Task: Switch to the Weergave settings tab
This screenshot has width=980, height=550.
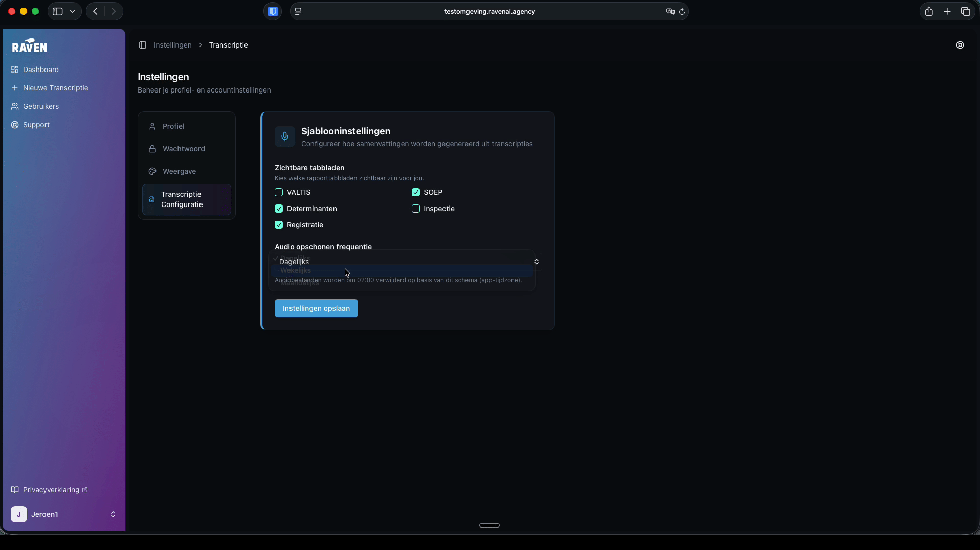Action: tap(179, 171)
